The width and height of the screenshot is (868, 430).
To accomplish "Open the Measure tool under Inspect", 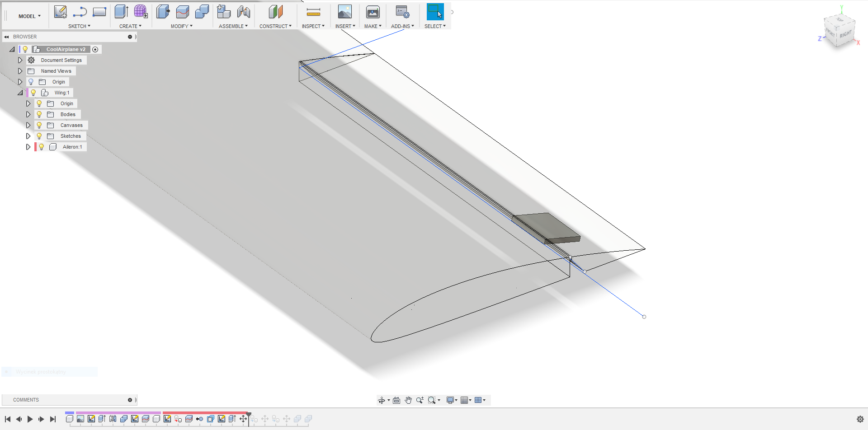I will pos(313,12).
